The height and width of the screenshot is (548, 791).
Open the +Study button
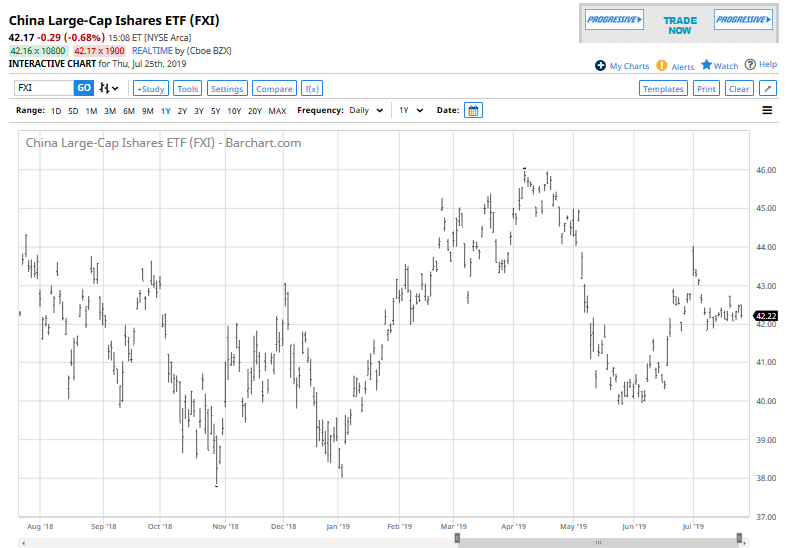151,89
